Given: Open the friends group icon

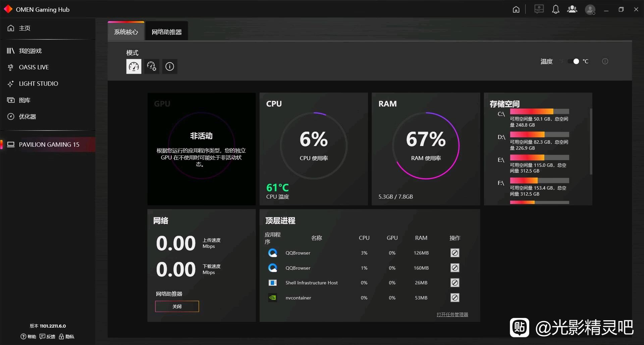Looking at the screenshot, I should (572, 9).
